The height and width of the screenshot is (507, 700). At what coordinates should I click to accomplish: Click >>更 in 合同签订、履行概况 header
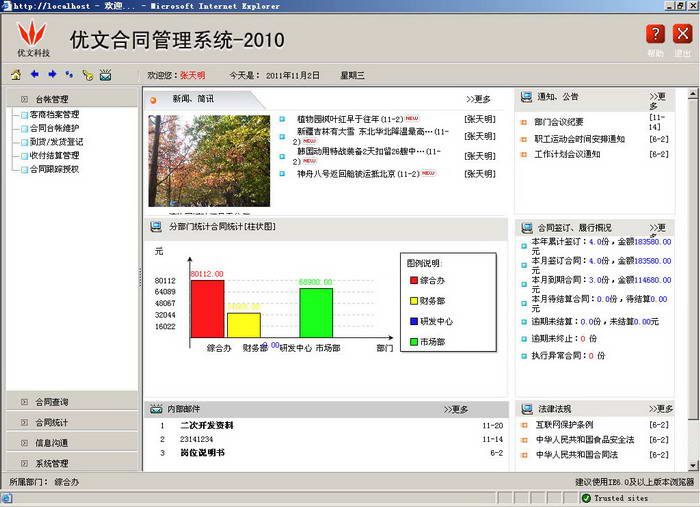pyautogui.click(x=658, y=228)
